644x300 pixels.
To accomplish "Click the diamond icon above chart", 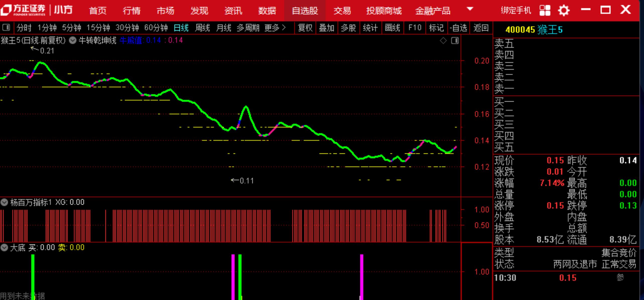I will point(443,40).
